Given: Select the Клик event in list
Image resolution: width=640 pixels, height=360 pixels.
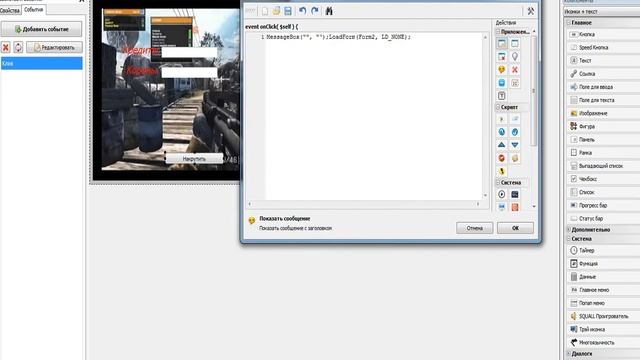Looking at the screenshot, I should 42,63.
